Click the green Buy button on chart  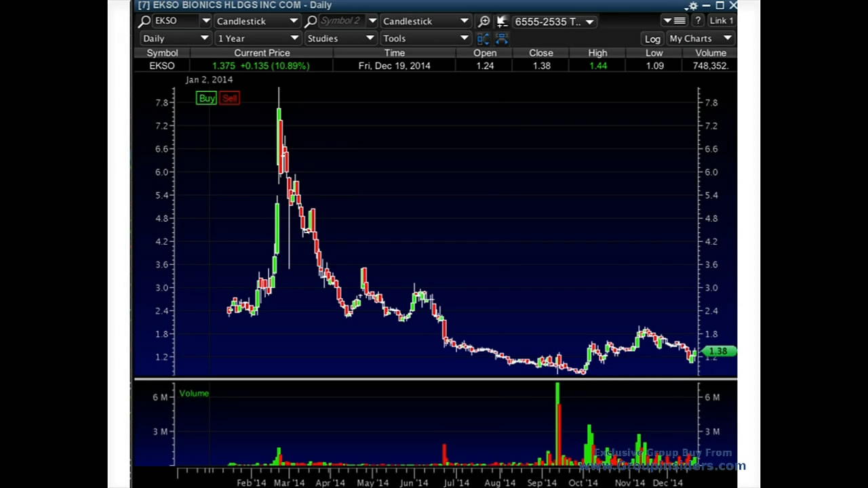(x=206, y=98)
